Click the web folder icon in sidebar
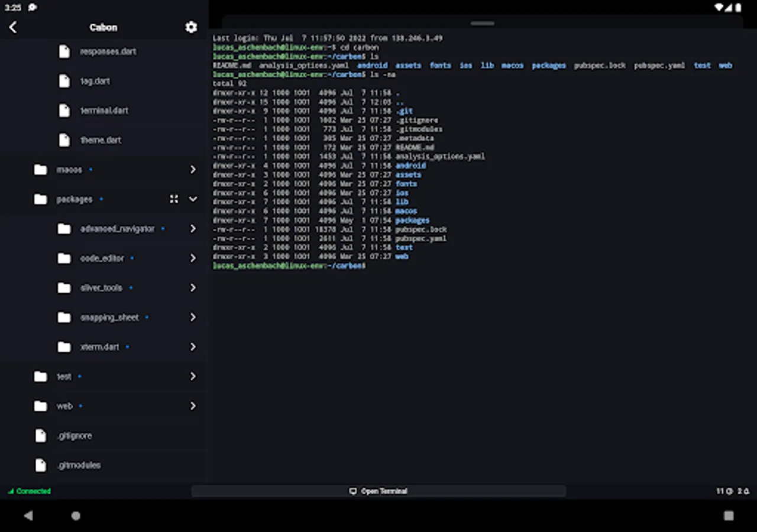This screenshot has height=532, width=757. (40, 406)
